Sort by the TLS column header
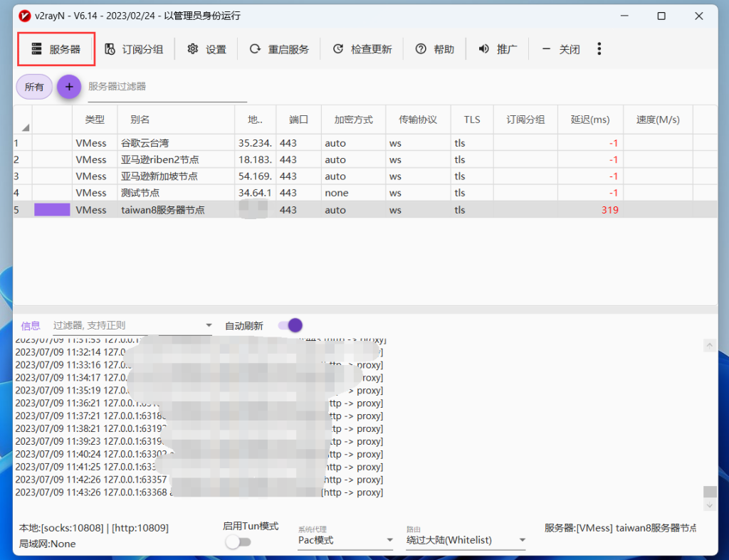729x560 pixels. [x=472, y=120]
